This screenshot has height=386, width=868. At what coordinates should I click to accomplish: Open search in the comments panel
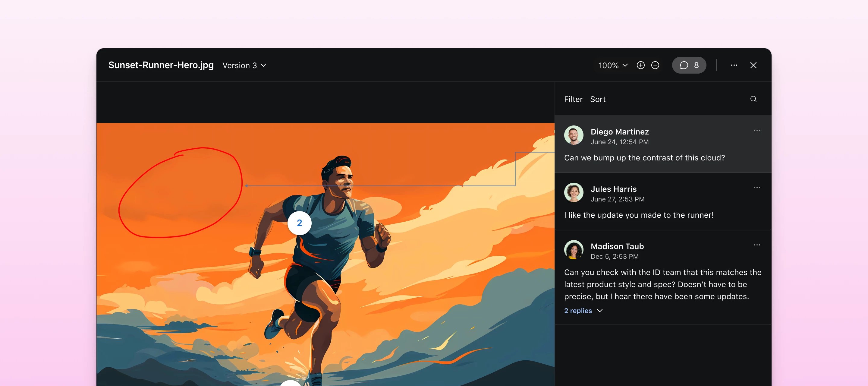coord(753,99)
